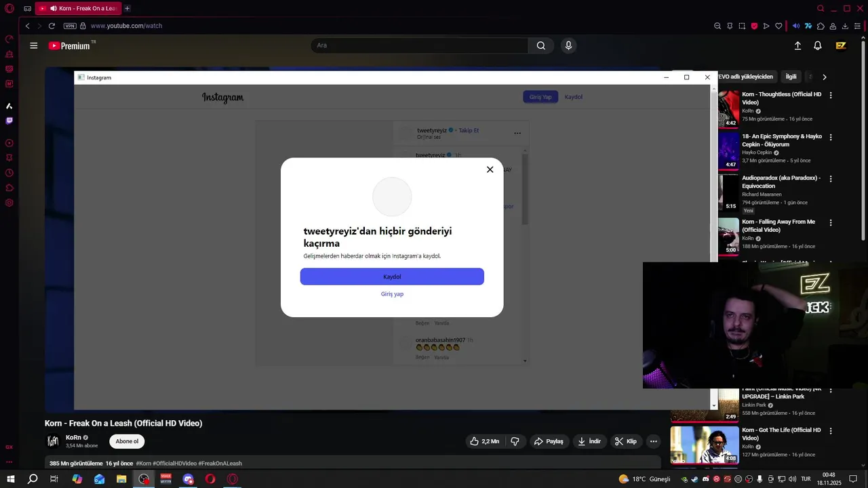Toggle the Opera VPN badge
Screen dimensions: 868x488
pyautogui.click(x=70, y=26)
